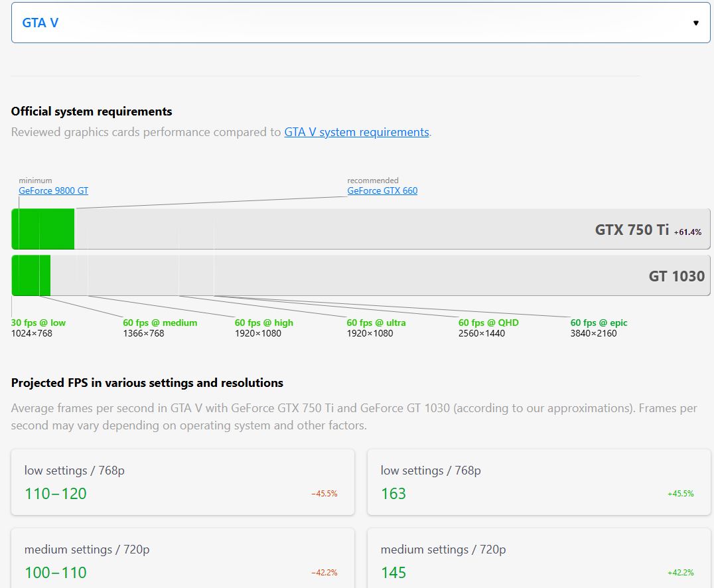Click the "2560×1440" resolution text
The height and width of the screenshot is (588, 714).
[482, 333]
